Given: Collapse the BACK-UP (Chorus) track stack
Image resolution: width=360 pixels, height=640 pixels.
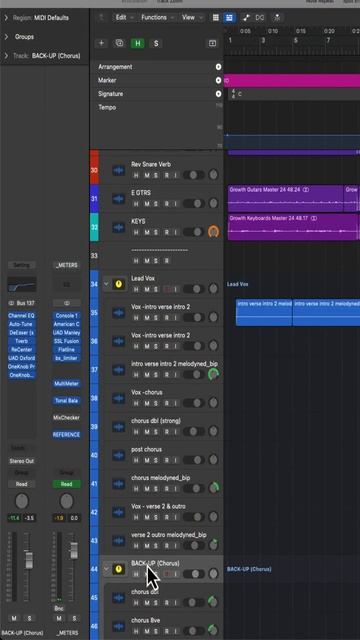Looking at the screenshot, I should pos(107,569).
